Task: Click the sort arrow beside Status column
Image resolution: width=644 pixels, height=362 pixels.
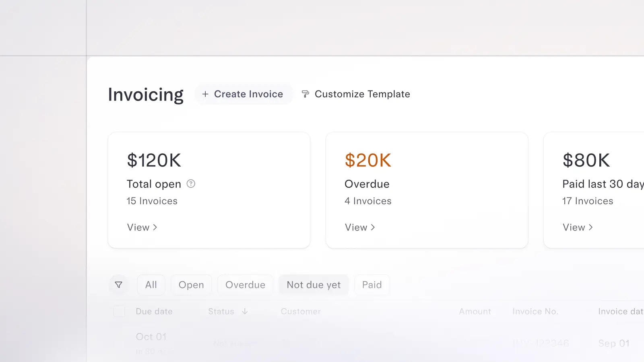Action: point(245,311)
